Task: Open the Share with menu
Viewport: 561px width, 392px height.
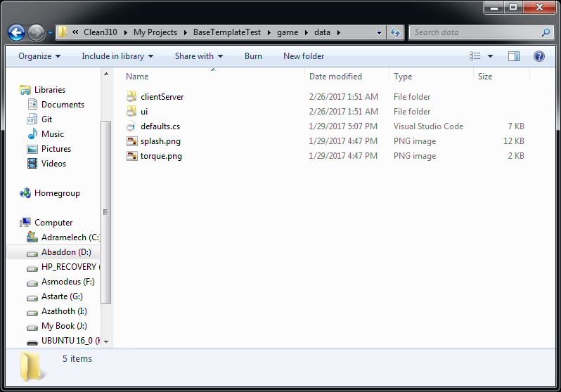Action: click(x=199, y=56)
